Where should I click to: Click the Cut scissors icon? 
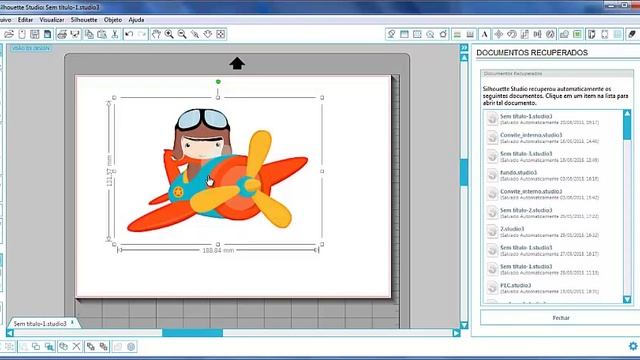115,34
